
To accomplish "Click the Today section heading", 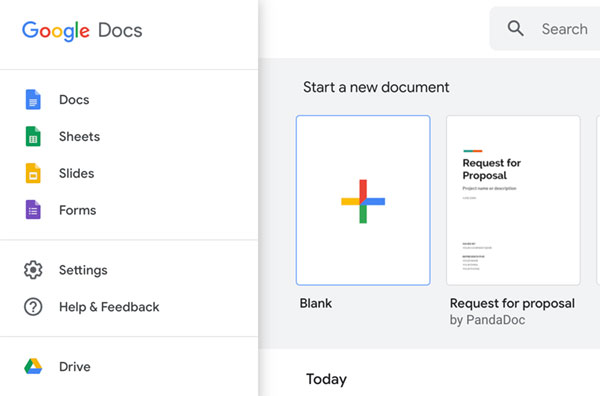I will [326, 379].
